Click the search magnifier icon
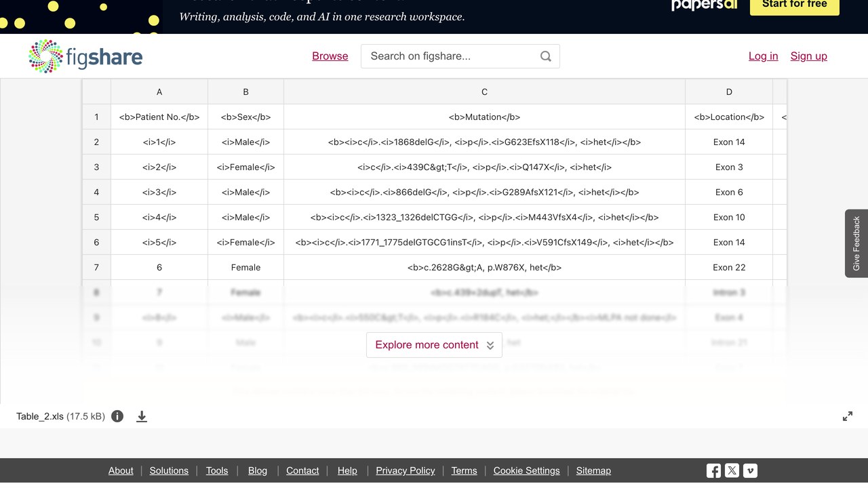 pyautogui.click(x=546, y=56)
